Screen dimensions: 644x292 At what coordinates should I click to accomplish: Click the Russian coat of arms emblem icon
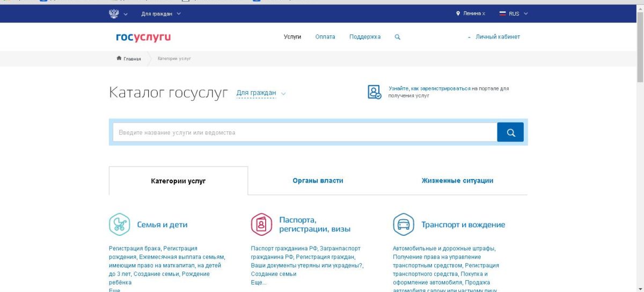click(x=114, y=14)
